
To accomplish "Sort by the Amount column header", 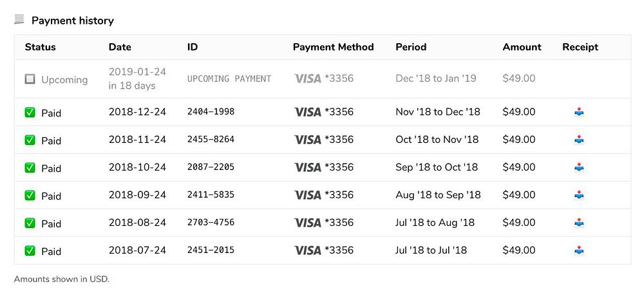I will 522,47.
